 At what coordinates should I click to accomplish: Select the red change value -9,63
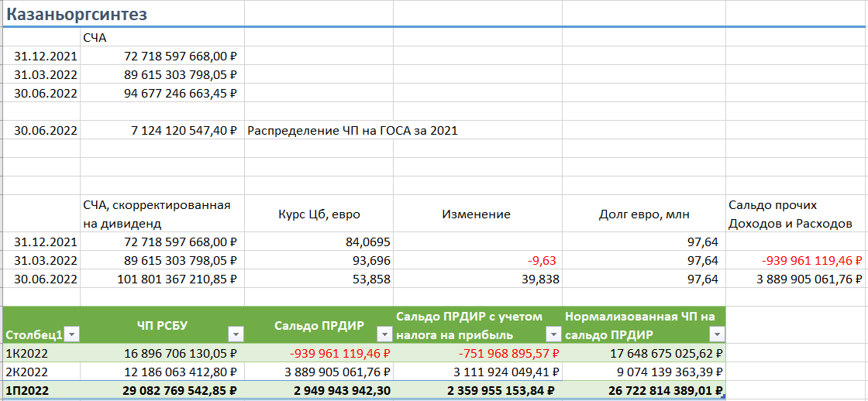(477, 261)
